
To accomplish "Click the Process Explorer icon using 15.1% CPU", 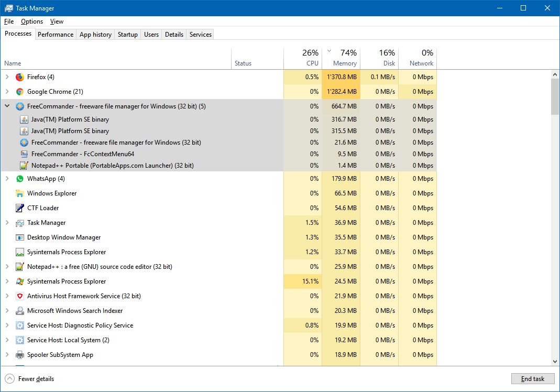I will tap(19, 281).
